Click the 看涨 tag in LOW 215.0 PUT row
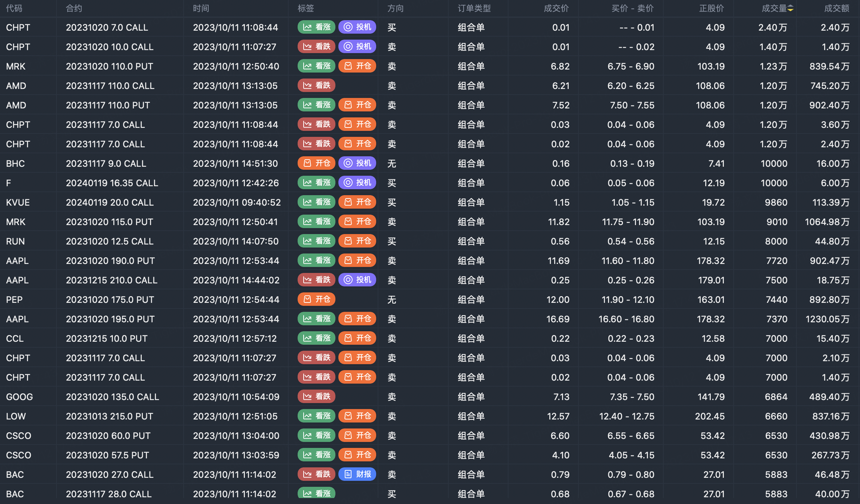This screenshot has height=504, width=860. coord(316,416)
